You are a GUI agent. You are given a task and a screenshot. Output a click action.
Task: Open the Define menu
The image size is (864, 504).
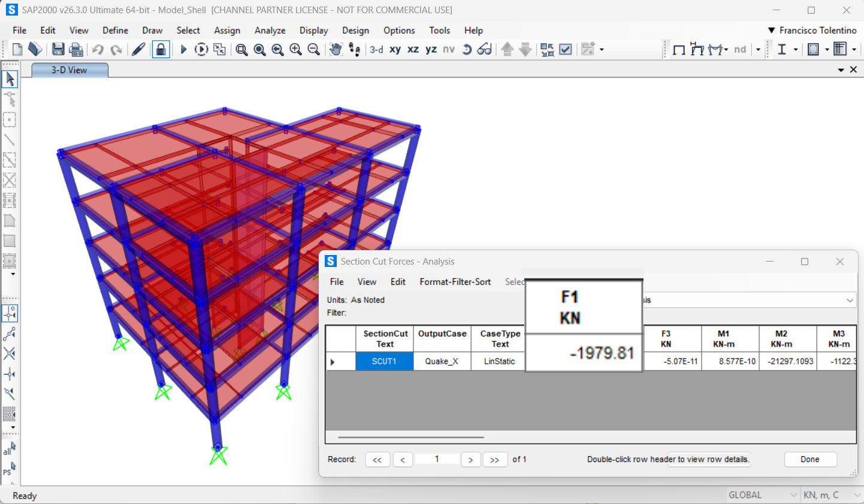[x=115, y=31]
